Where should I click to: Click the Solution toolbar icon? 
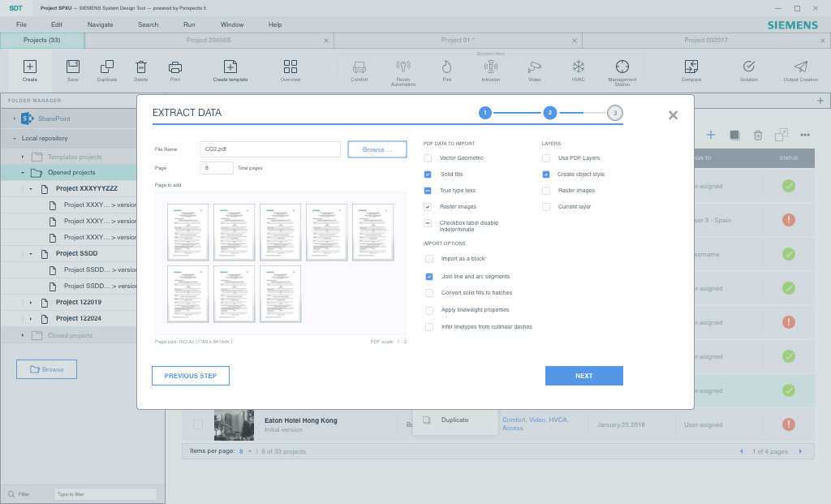pyautogui.click(x=749, y=67)
